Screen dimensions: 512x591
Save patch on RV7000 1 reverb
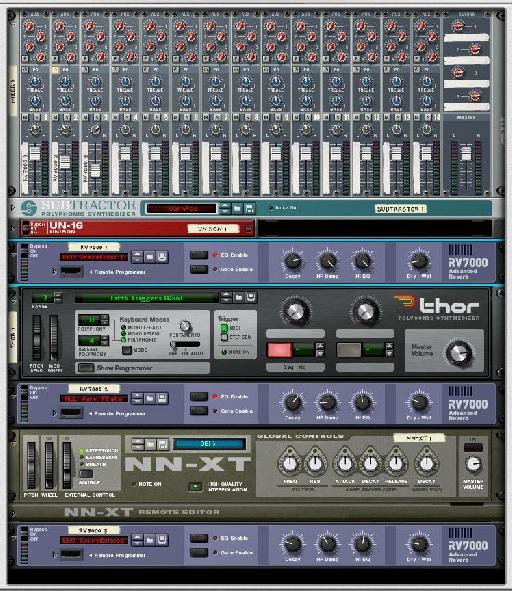pos(162,257)
